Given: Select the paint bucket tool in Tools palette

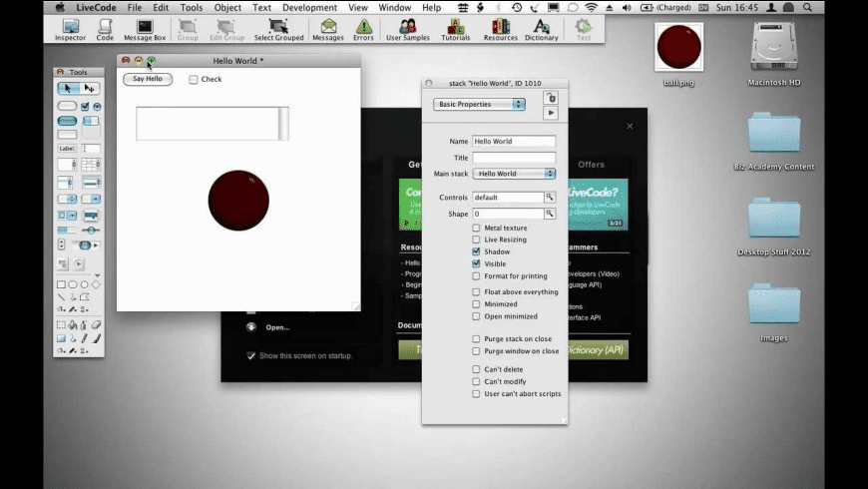Looking at the screenshot, I should pyautogui.click(x=73, y=325).
